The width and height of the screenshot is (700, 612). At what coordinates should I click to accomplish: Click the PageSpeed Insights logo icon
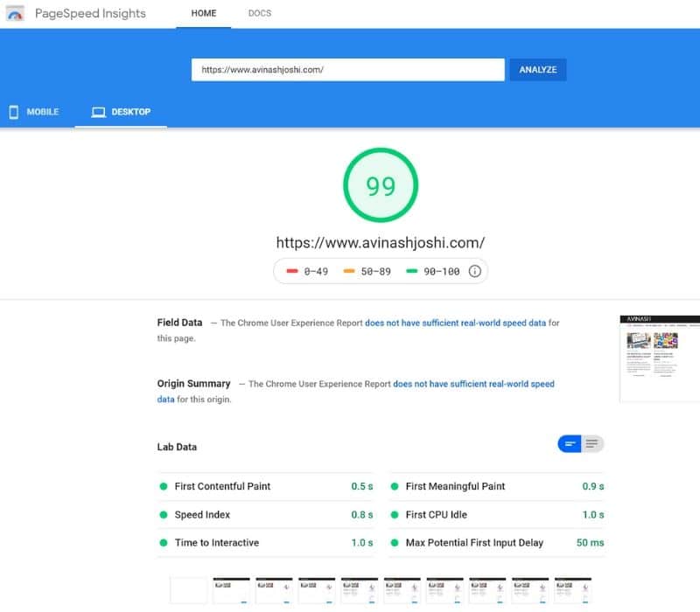15,13
